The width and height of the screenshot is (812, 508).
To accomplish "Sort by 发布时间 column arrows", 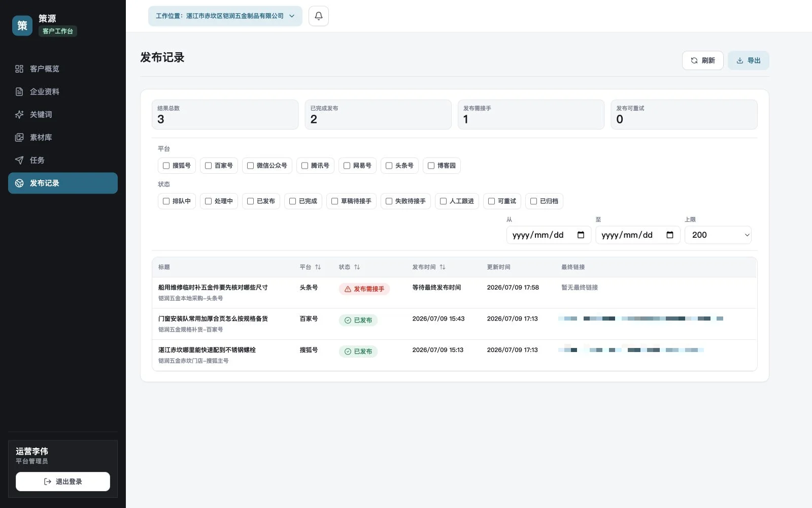I will pyautogui.click(x=443, y=267).
